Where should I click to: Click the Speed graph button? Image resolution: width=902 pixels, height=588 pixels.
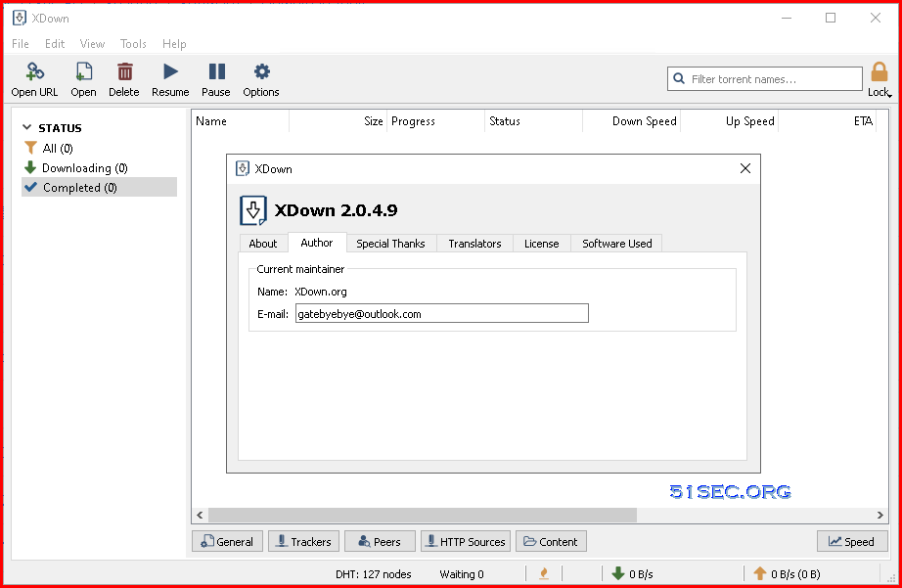(x=852, y=541)
